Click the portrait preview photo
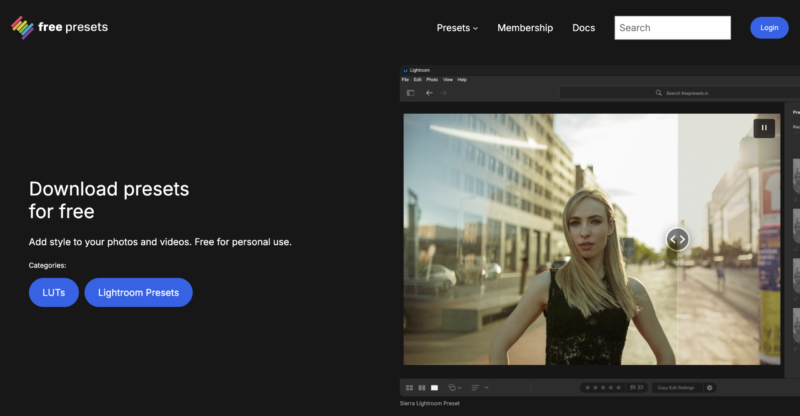Screen dimensions: 800x416 (592, 239)
